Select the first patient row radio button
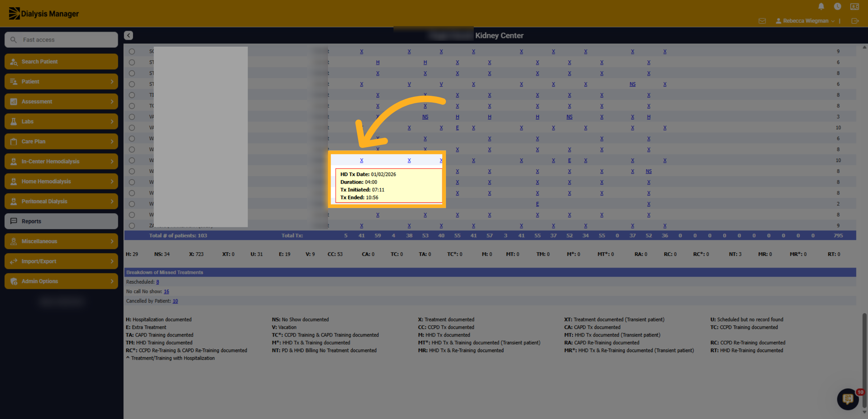Image resolution: width=868 pixels, height=419 pixels. [x=132, y=52]
